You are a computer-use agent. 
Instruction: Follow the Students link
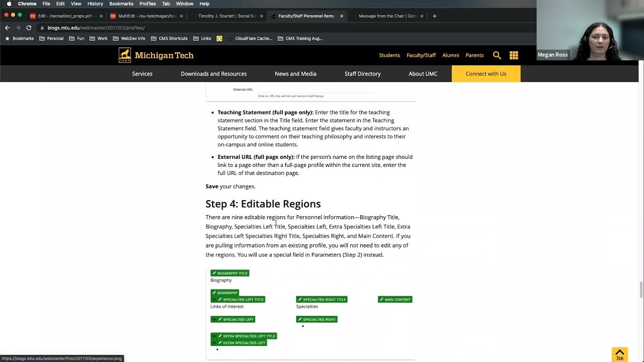coord(389,55)
